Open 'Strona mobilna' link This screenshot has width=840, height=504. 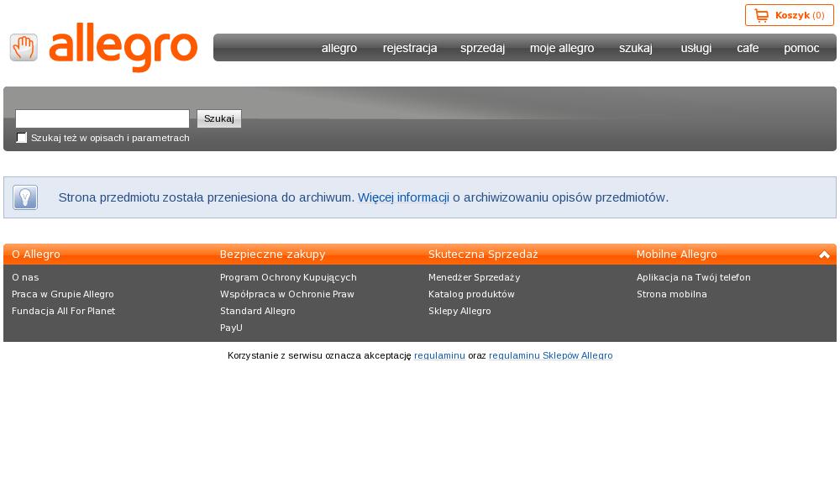[x=672, y=294]
